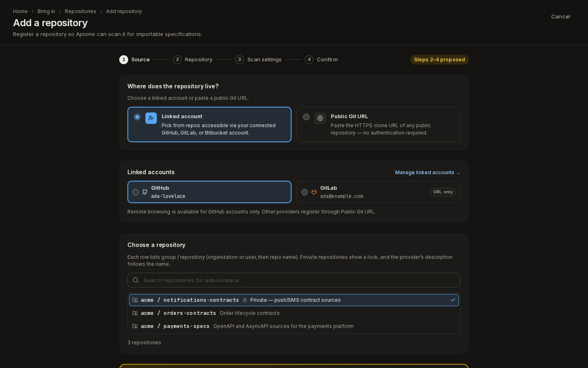Jump to step 2 Repository
Viewport: 588px width, 368px height.
pyautogui.click(x=192, y=60)
